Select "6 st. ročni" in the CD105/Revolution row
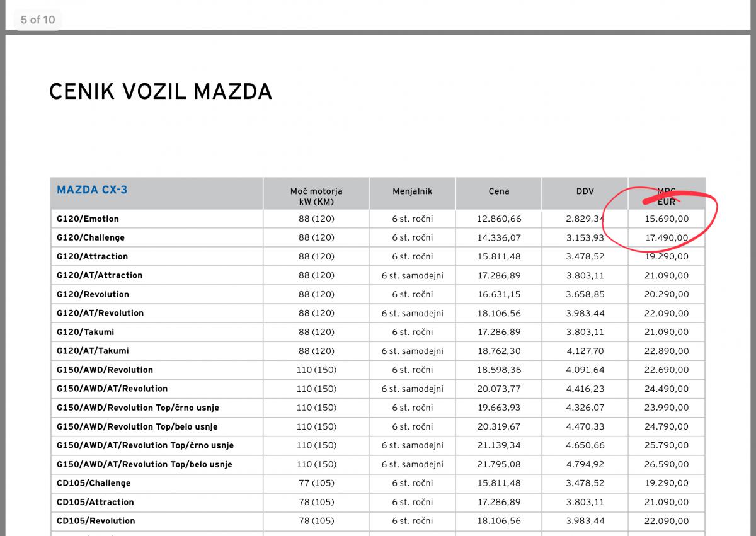756x536 pixels. click(x=413, y=521)
